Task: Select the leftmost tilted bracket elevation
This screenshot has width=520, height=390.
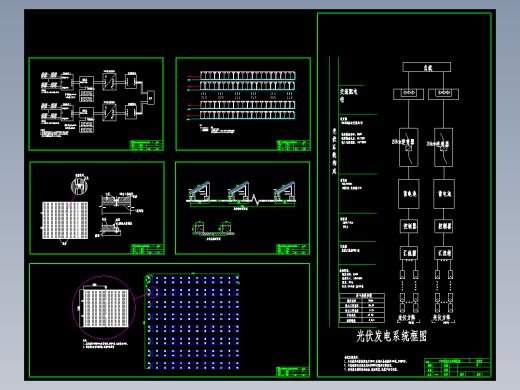Action: point(199,192)
